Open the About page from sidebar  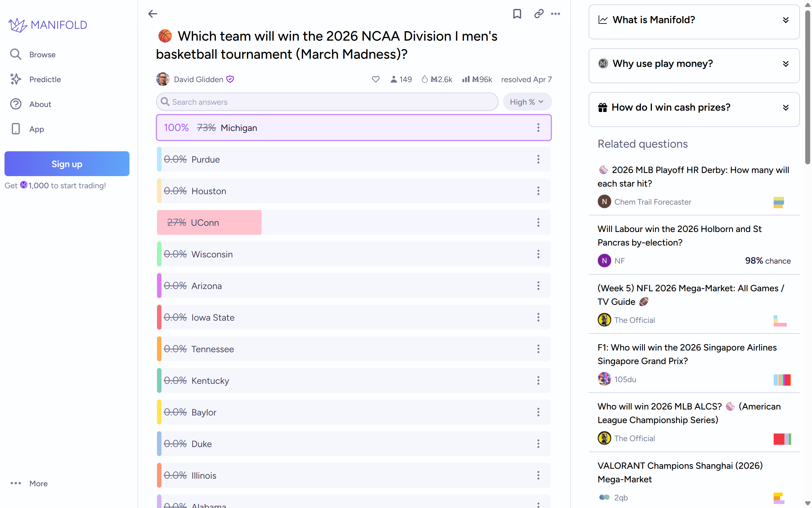[x=30, y=104]
